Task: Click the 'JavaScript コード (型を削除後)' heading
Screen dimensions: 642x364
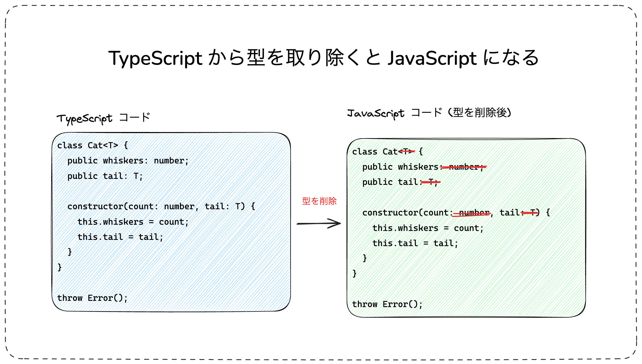Action: click(429, 113)
